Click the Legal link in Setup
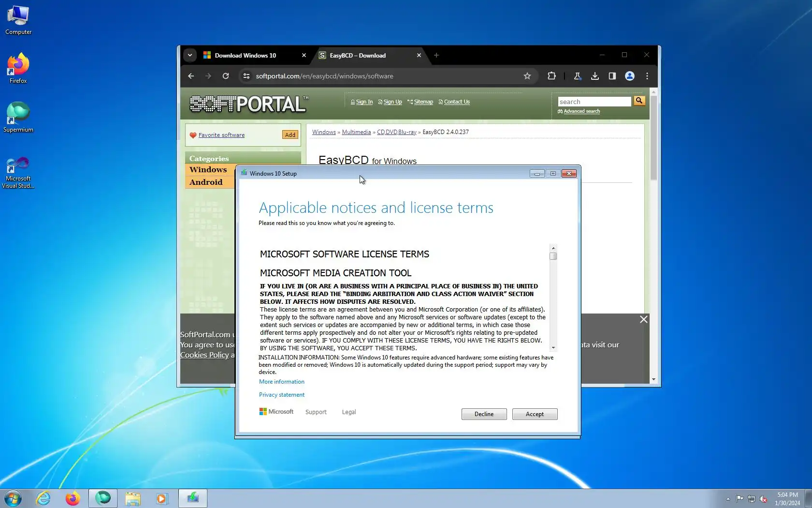This screenshot has height=508, width=812. point(349,412)
